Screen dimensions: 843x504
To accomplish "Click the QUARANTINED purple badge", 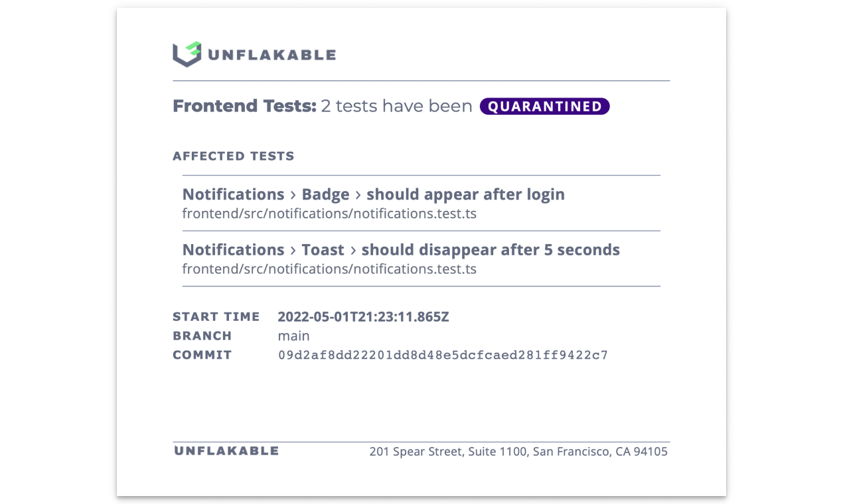I will coord(544,106).
